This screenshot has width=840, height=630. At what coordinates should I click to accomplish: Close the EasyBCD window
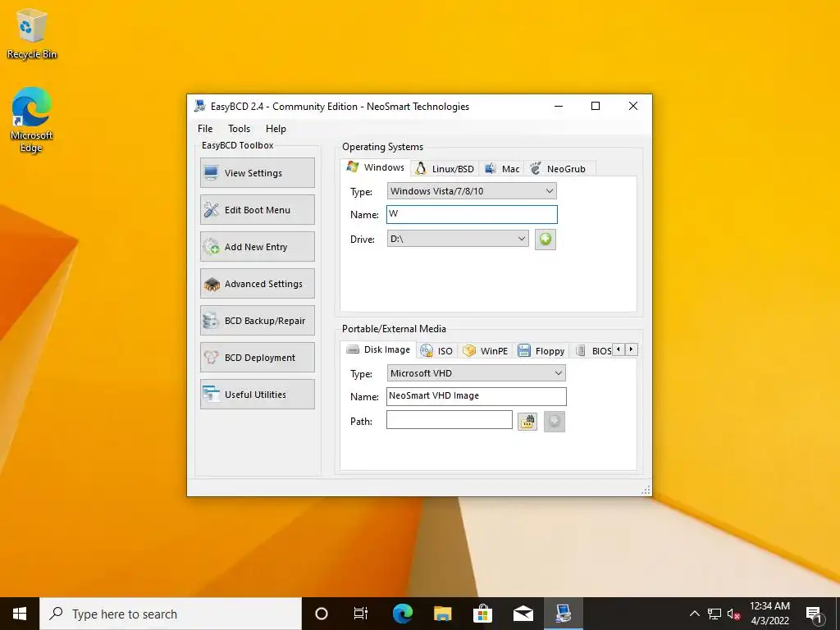pos(632,106)
